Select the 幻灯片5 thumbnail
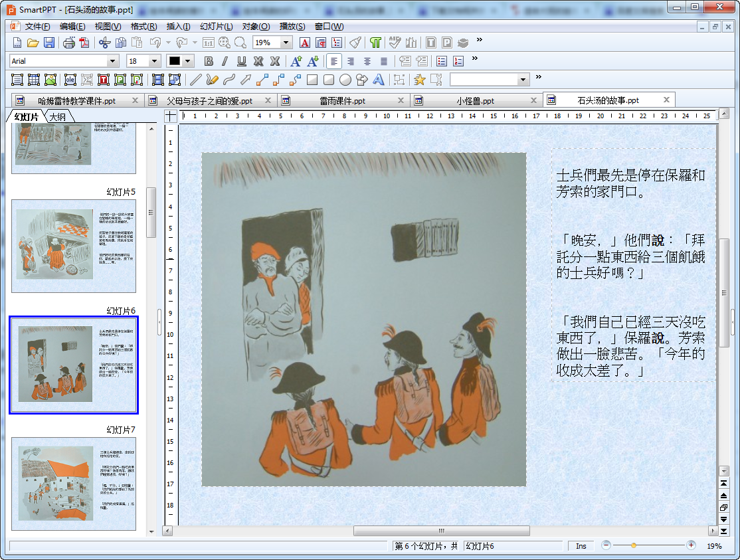 point(74,246)
